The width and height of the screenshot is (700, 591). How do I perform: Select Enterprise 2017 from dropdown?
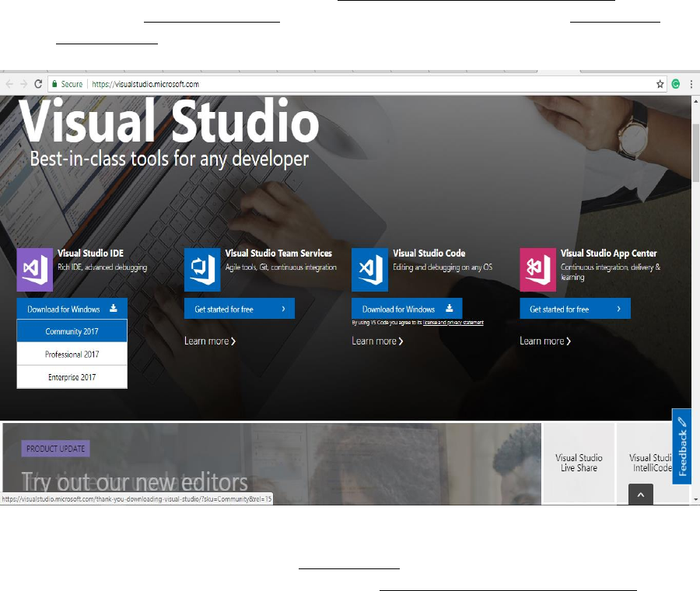[72, 377]
